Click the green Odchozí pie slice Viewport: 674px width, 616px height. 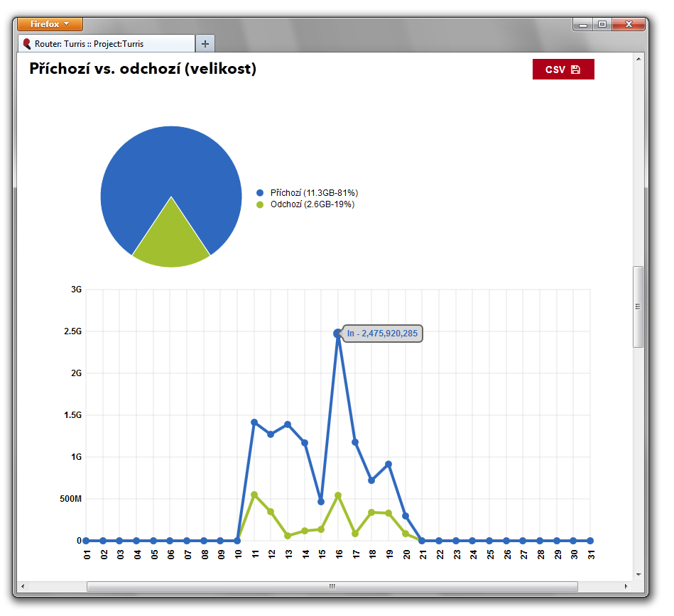[x=171, y=243]
